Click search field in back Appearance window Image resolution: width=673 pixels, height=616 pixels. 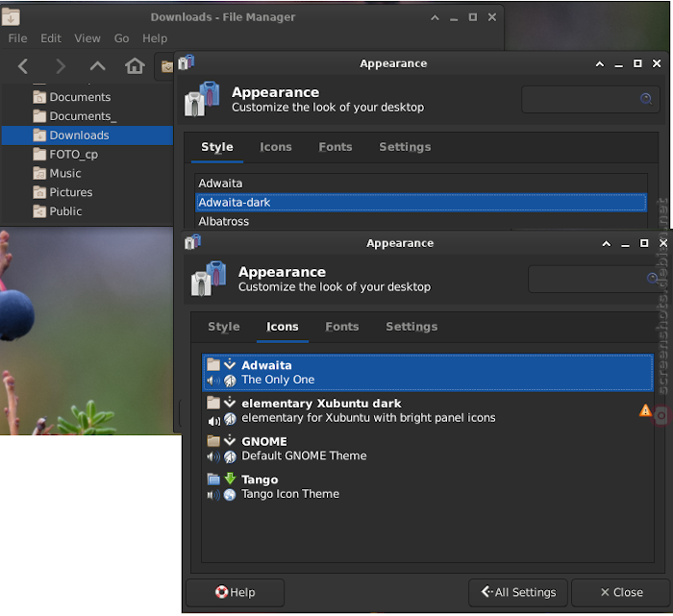point(590,100)
